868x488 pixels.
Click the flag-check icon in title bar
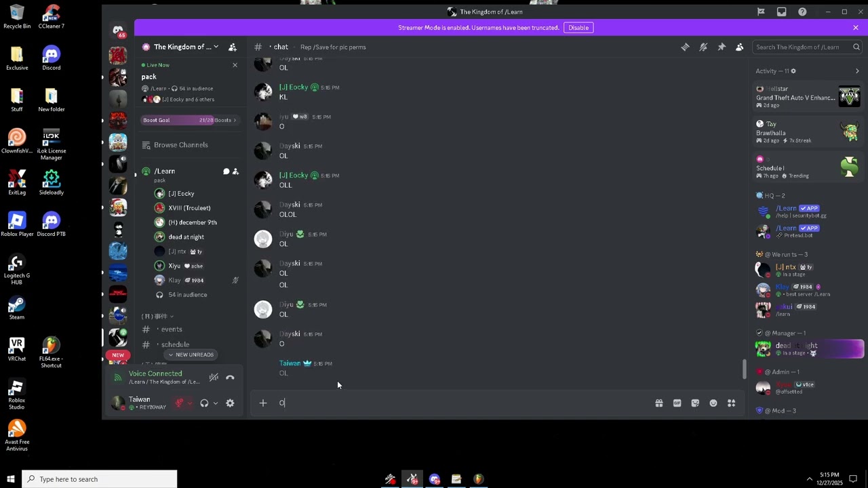pyautogui.click(x=761, y=12)
